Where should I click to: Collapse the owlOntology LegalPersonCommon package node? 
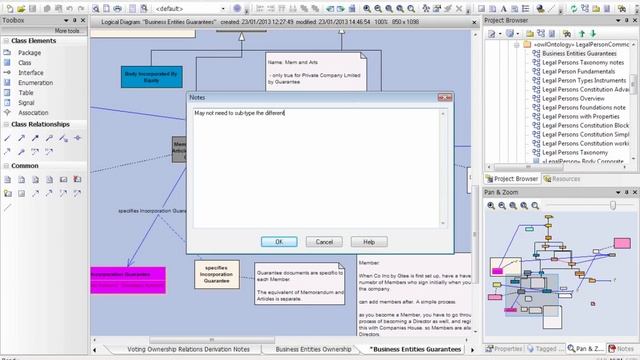click(517, 44)
